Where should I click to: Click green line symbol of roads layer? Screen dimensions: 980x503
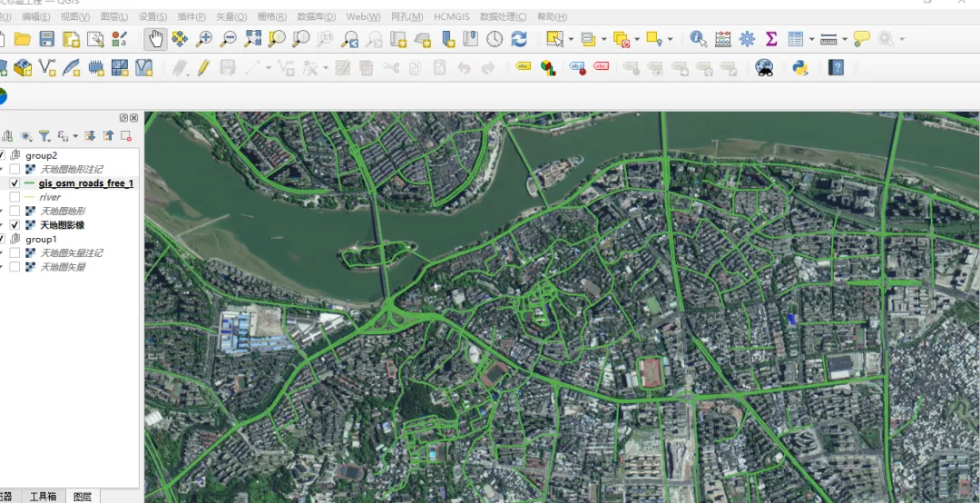click(29, 183)
